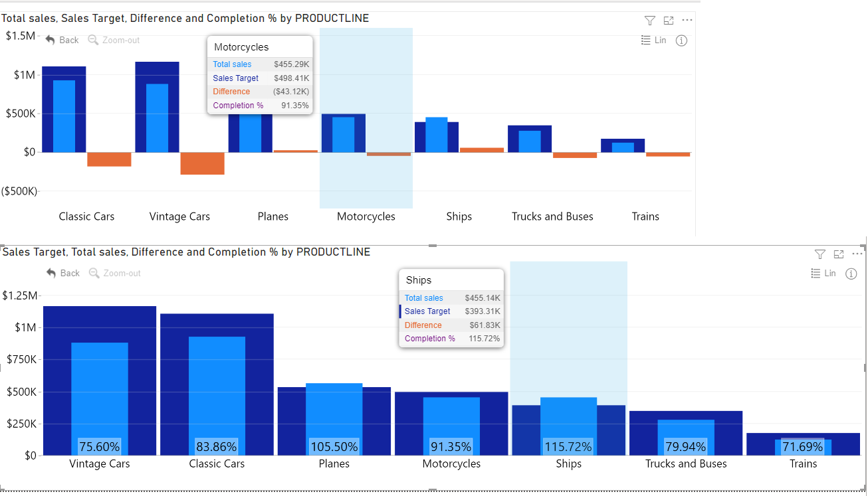This screenshot has height=496, width=868.
Task: Click Motorcycles axis label in lower chart
Action: (x=451, y=463)
